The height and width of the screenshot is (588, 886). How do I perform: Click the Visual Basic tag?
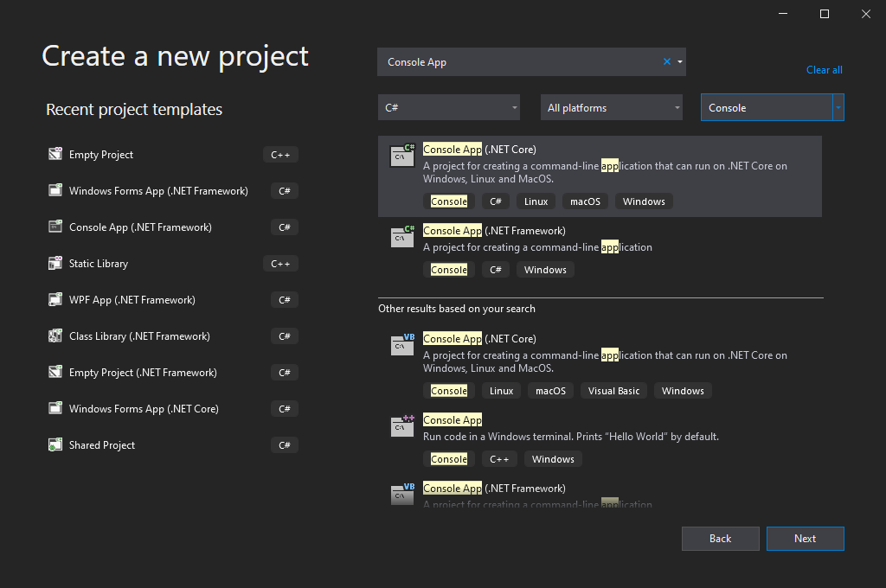[613, 391]
